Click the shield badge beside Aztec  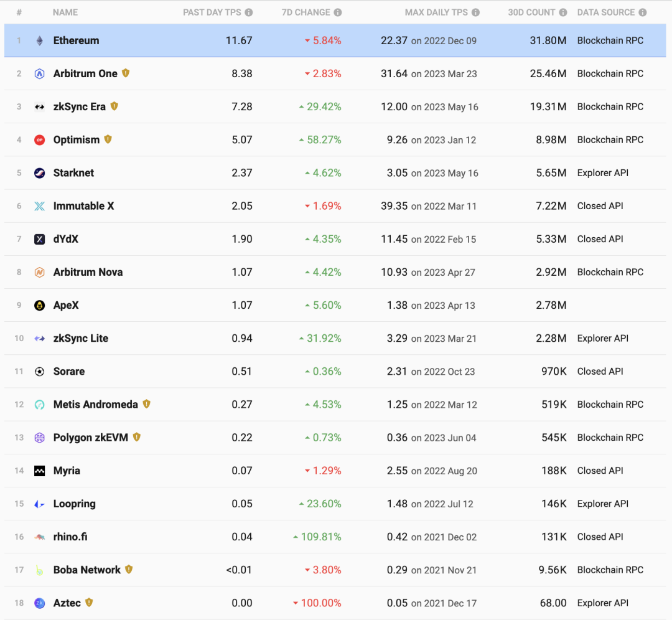pyautogui.click(x=90, y=603)
